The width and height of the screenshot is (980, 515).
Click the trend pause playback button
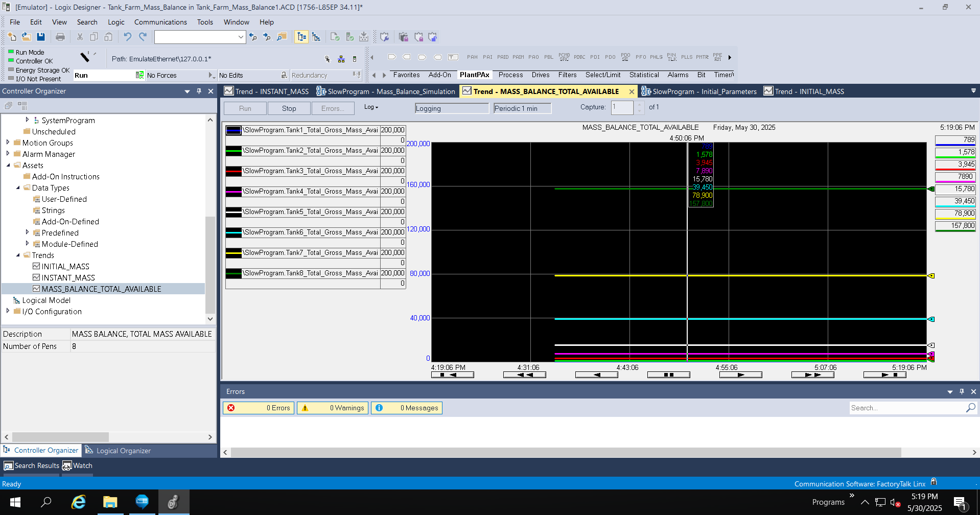(x=668, y=374)
